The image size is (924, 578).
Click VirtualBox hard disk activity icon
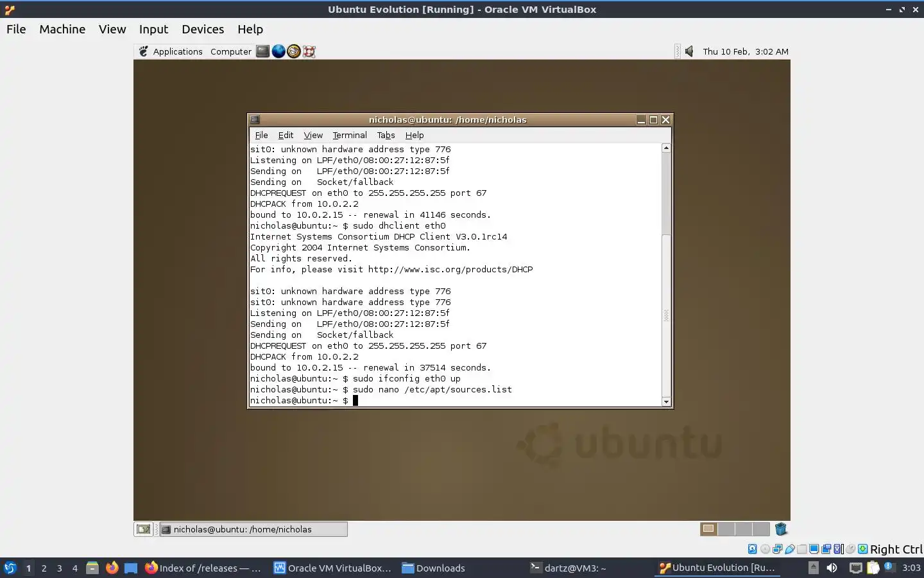pos(752,549)
